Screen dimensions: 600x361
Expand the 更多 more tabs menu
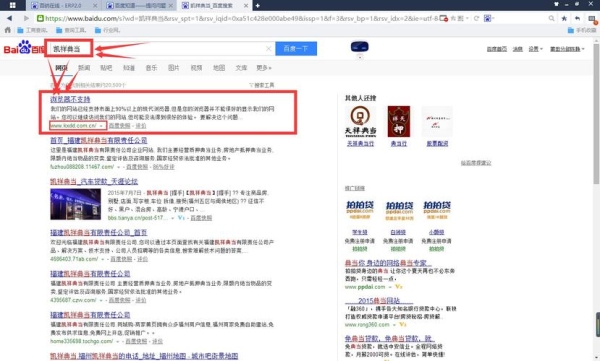point(264,68)
